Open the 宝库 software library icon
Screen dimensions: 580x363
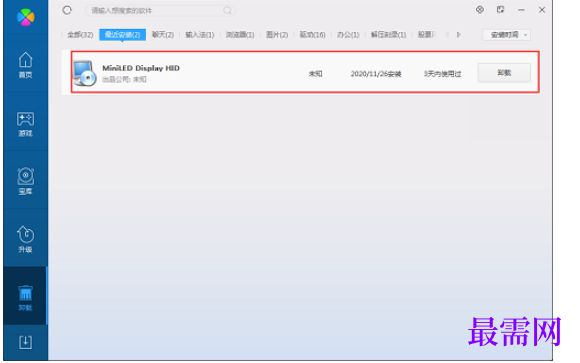(x=26, y=181)
